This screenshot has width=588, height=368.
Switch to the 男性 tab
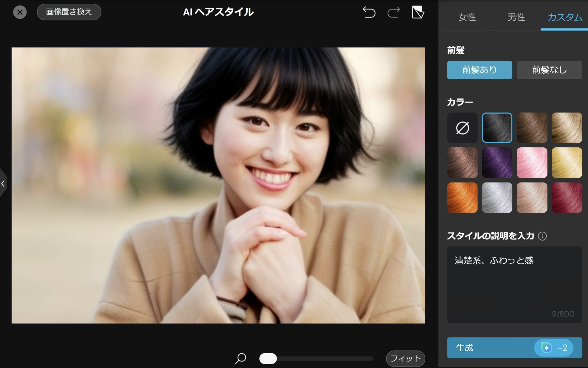click(x=516, y=17)
